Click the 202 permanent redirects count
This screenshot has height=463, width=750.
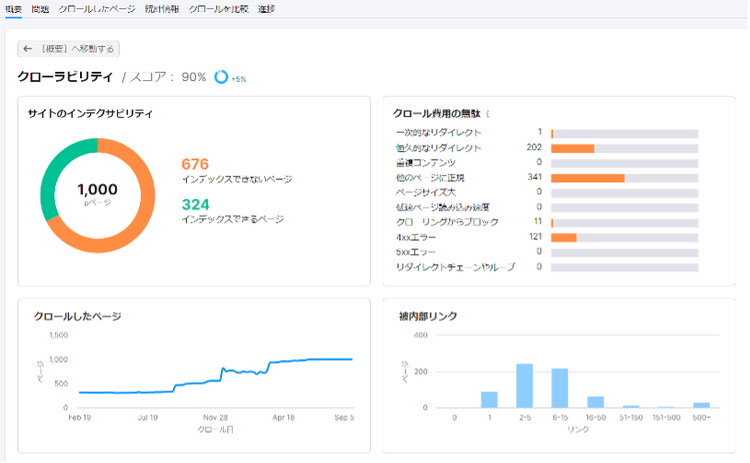click(x=534, y=147)
